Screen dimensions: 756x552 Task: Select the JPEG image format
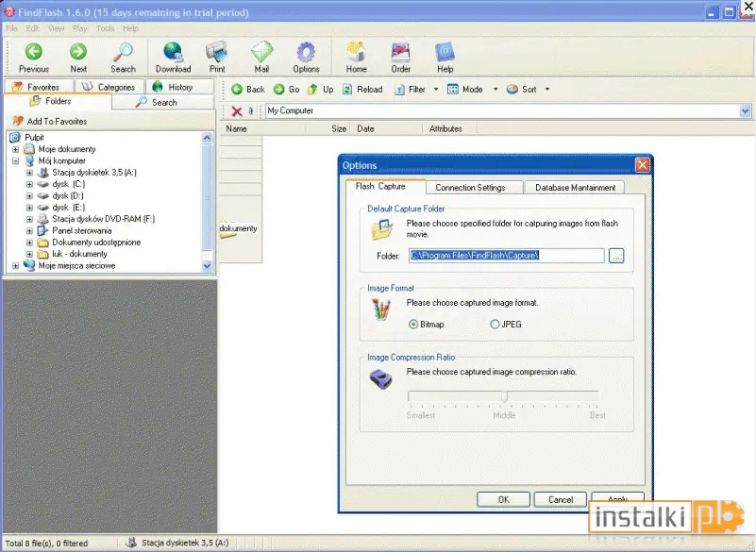[495, 325]
